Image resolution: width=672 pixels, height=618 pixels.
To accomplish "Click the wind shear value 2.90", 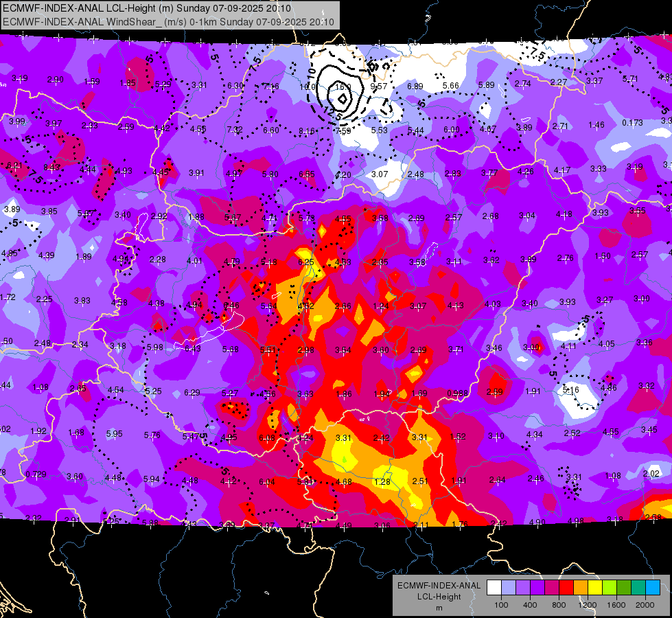I will click(56, 80).
